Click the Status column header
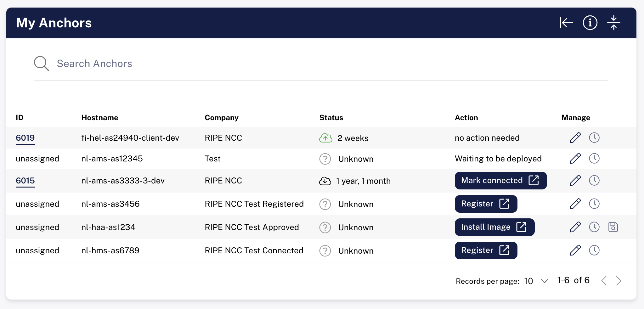Image resolution: width=644 pixels, height=309 pixels. point(331,118)
